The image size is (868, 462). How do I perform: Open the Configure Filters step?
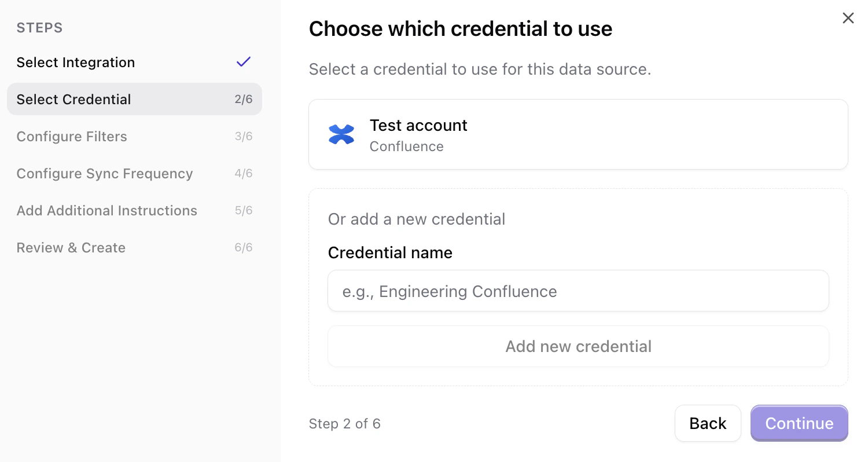[x=72, y=136]
